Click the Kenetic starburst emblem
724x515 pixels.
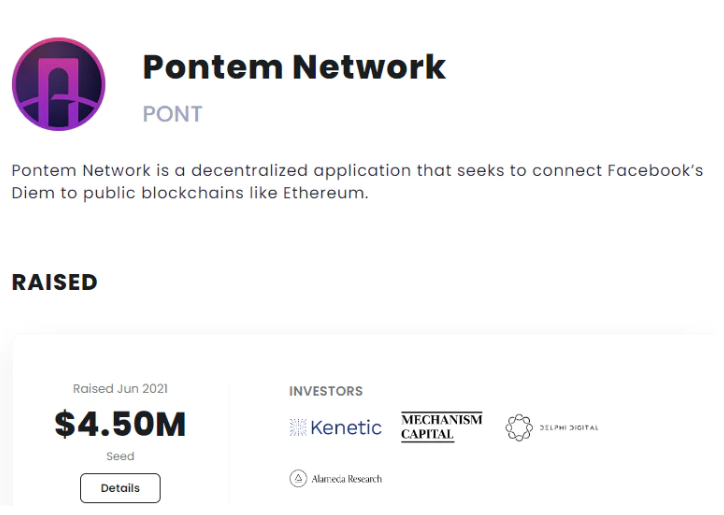point(298,427)
